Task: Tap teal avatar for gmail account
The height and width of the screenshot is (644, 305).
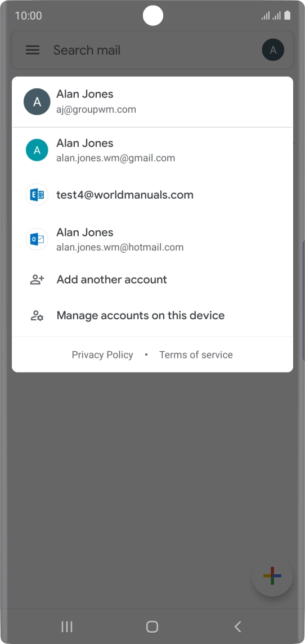Action: click(37, 150)
